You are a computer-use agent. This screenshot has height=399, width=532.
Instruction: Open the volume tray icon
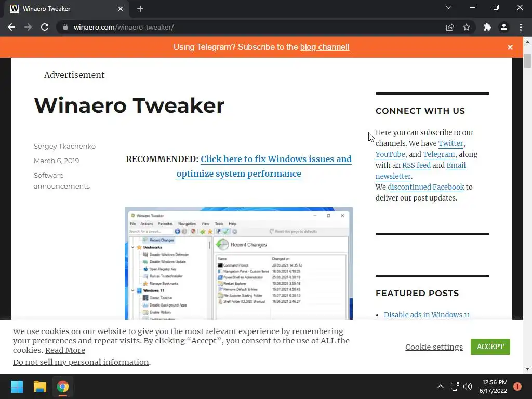point(468,387)
